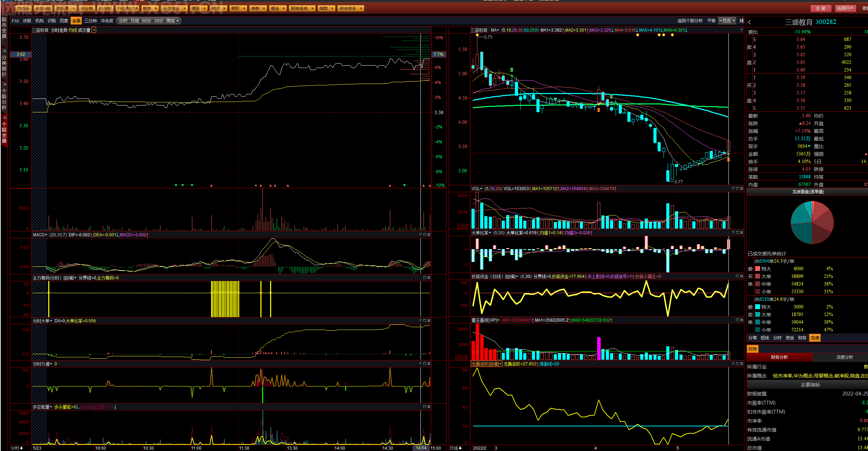Collapse the quote side panel with left chevron
The image size is (868, 451).
pos(750,22)
